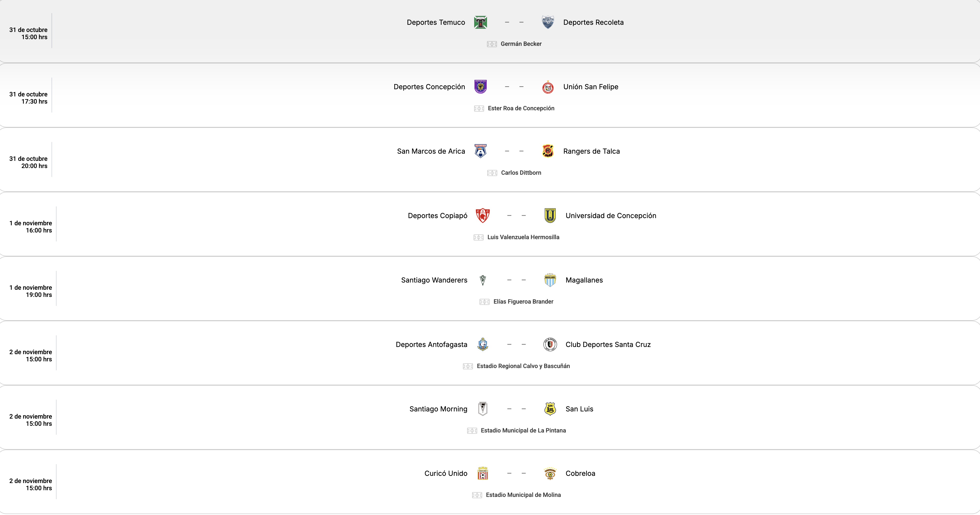
Task: Click the Cobreloa club crest
Action: point(550,474)
